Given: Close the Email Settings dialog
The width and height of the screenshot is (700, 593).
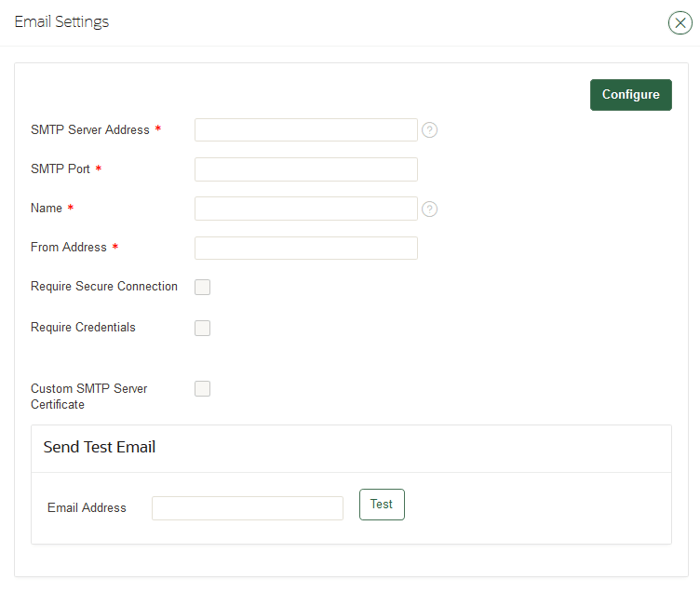Looking at the screenshot, I should pos(680,23).
